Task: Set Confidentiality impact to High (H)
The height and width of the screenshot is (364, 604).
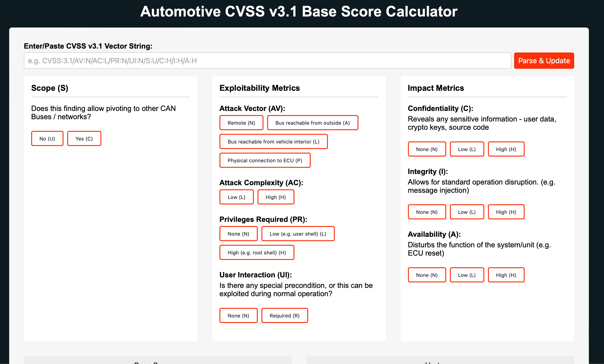Action: tap(506, 149)
